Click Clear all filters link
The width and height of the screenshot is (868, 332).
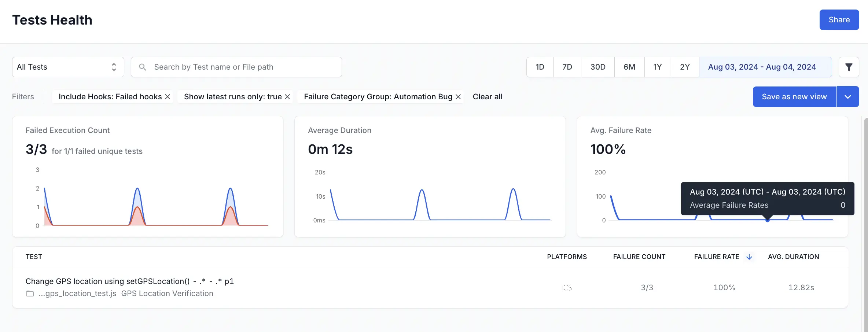click(487, 97)
